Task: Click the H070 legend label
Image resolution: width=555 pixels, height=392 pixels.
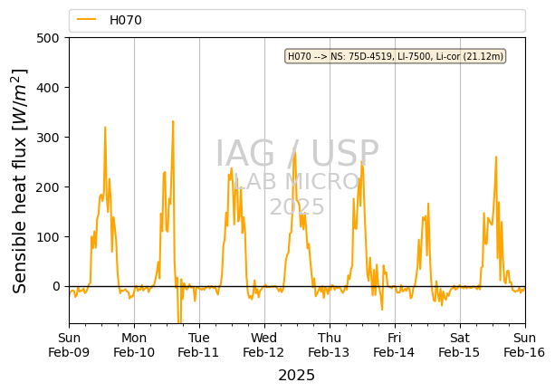Action: tap(126, 20)
